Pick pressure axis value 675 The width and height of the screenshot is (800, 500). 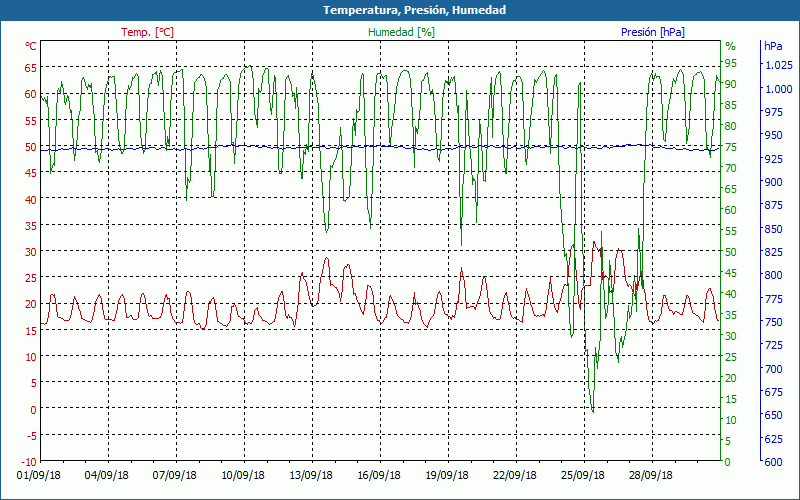774,392
